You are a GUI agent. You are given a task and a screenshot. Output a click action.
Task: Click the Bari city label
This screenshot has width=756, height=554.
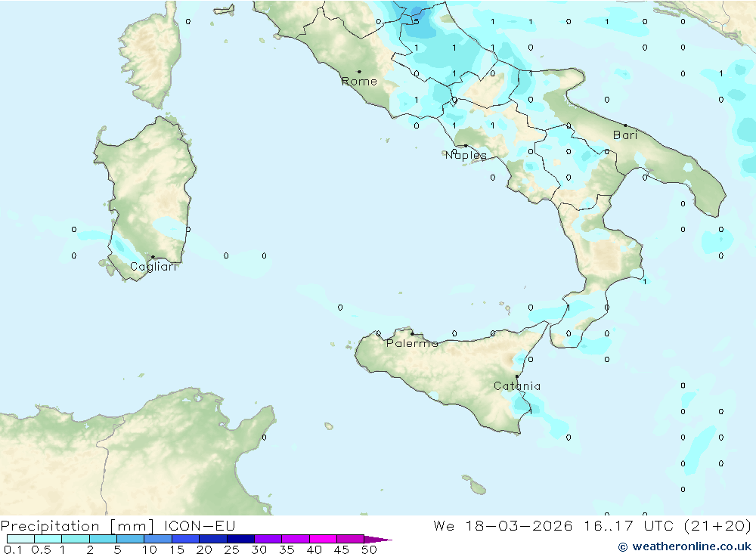(x=625, y=135)
